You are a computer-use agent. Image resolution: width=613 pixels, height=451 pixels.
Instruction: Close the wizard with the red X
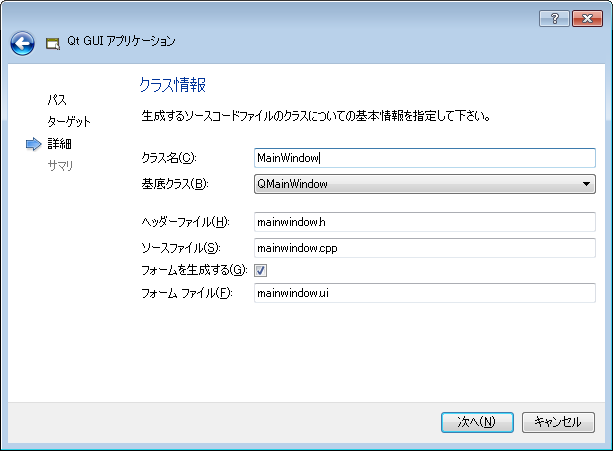tap(587, 18)
